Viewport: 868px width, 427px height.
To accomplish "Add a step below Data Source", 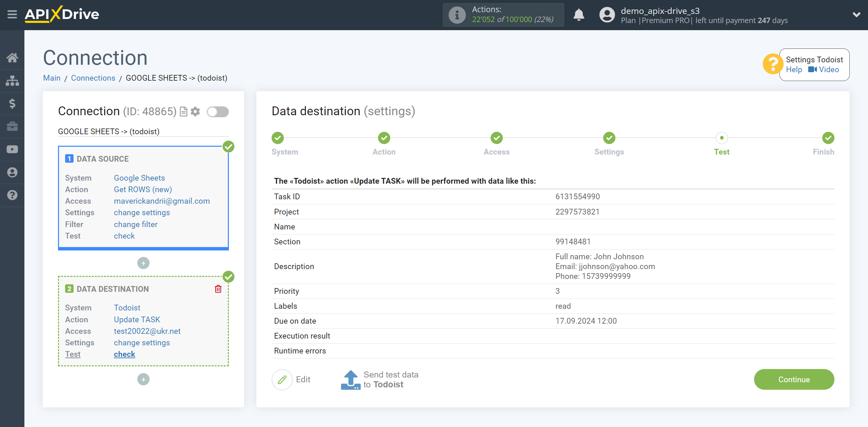I will tap(143, 263).
